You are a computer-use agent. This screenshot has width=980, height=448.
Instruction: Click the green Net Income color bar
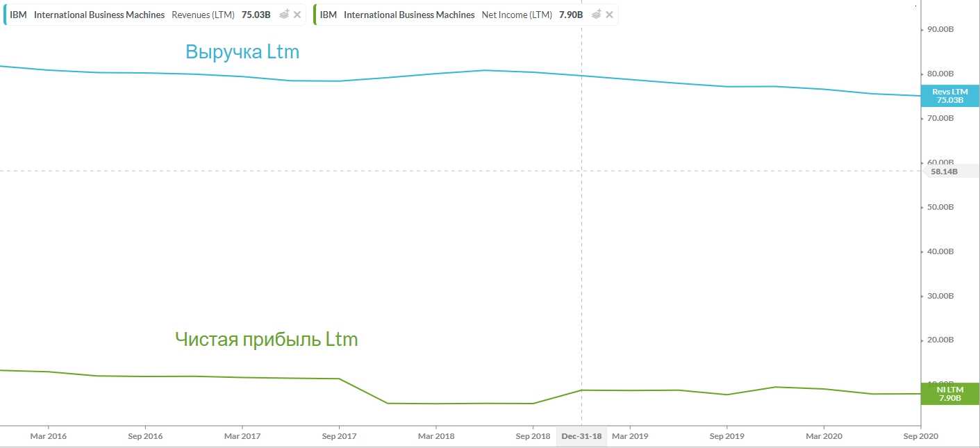pyautogui.click(x=315, y=15)
